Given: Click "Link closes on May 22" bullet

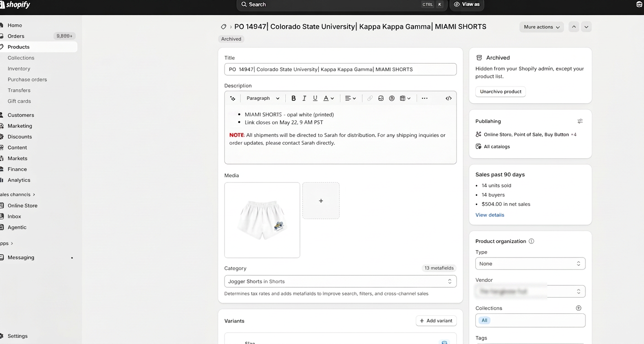Looking at the screenshot, I should click(x=284, y=123).
